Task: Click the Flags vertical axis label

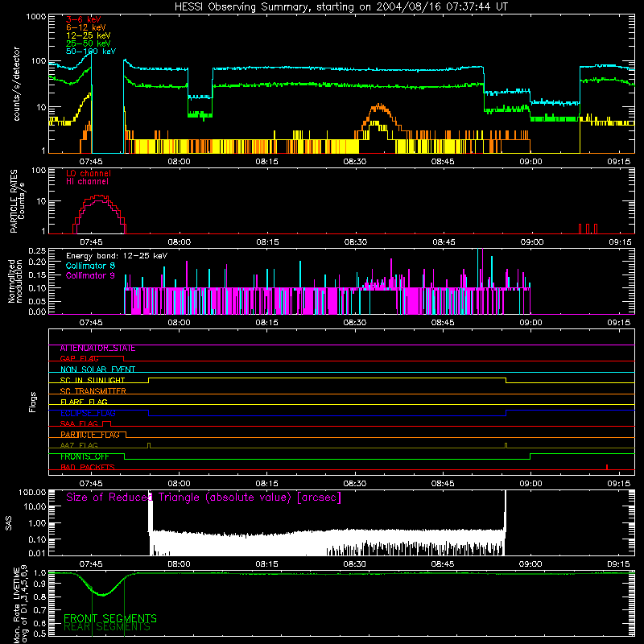Action: [x=33, y=402]
